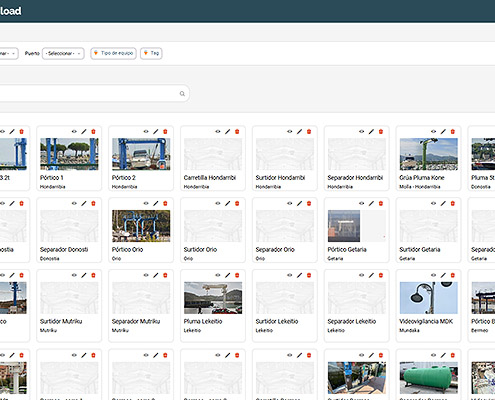Open the Puerto Seleccionar dropdown

tap(63, 53)
